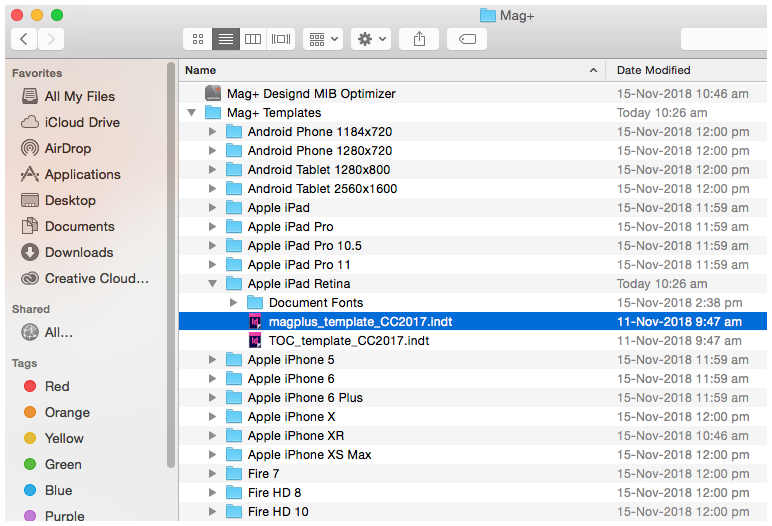Screen dimensions: 772x526
Task: Go back to the previous folder
Action: (24, 39)
